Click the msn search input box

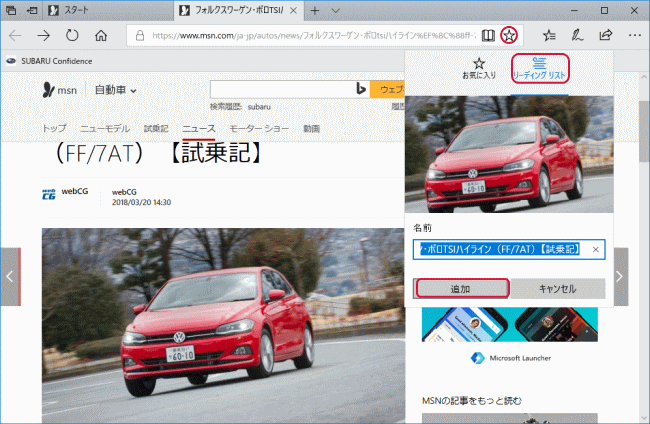[282, 90]
